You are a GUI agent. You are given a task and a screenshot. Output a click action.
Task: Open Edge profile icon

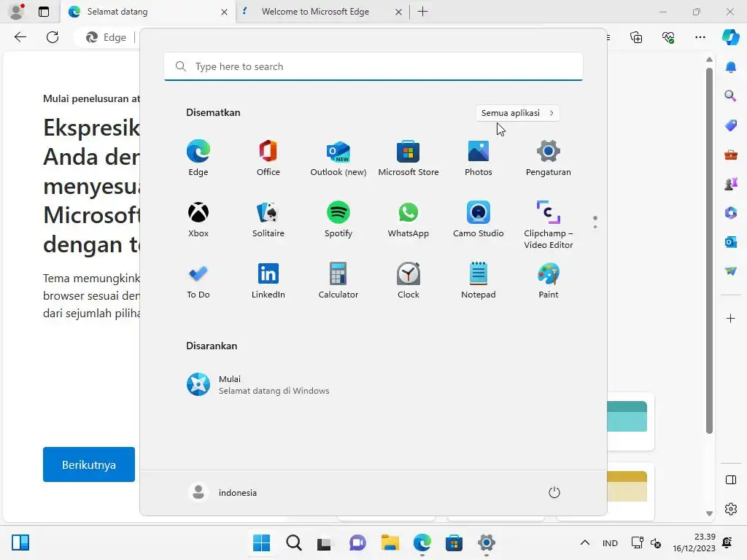click(x=18, y=12)
